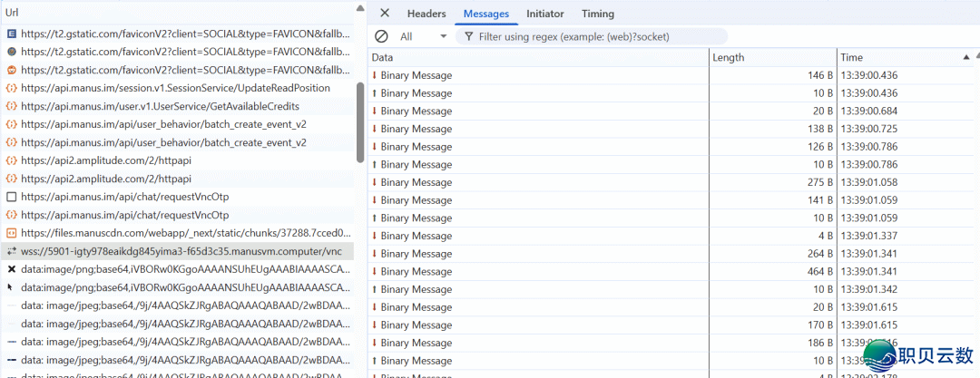The width and height of the screenshot is (980, 378).
Task: Select the first requestVncOtp document icon
Action: click(11, 197)
